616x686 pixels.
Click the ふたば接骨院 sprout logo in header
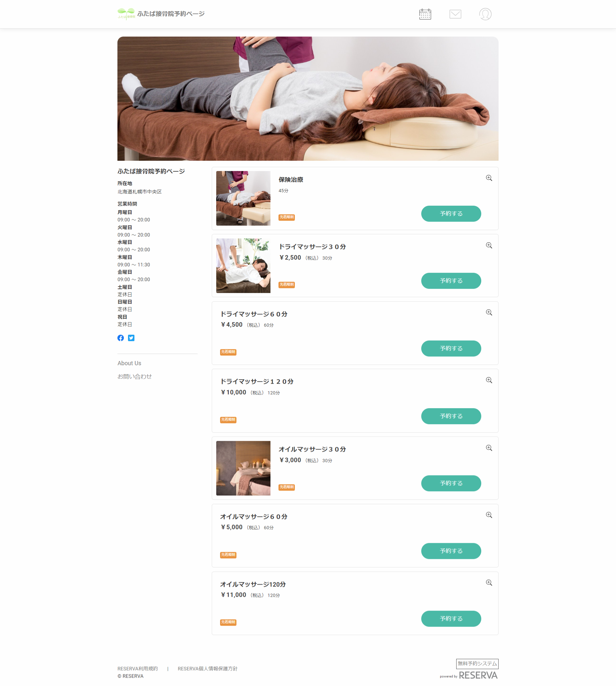[x=126, y=14]
